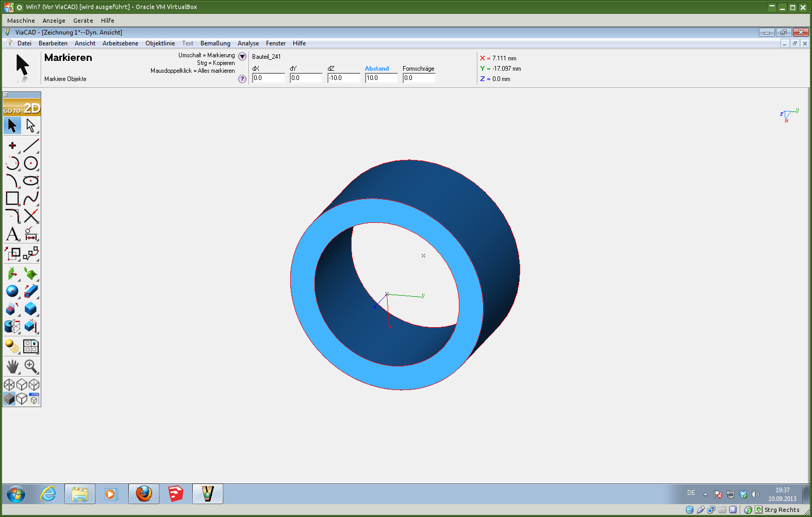Select the sphere primitive solid tool

point(12,292)
